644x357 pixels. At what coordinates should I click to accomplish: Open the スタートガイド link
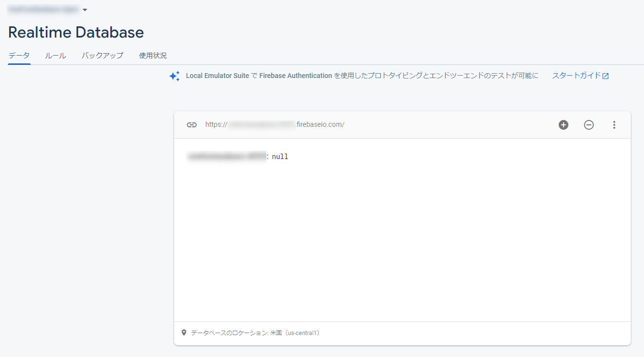576,76
